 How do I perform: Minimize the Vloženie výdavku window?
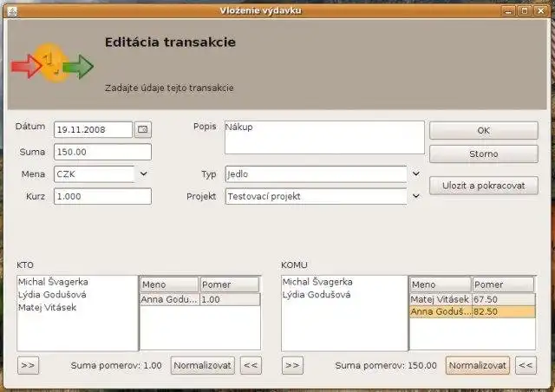pos(508,11)
